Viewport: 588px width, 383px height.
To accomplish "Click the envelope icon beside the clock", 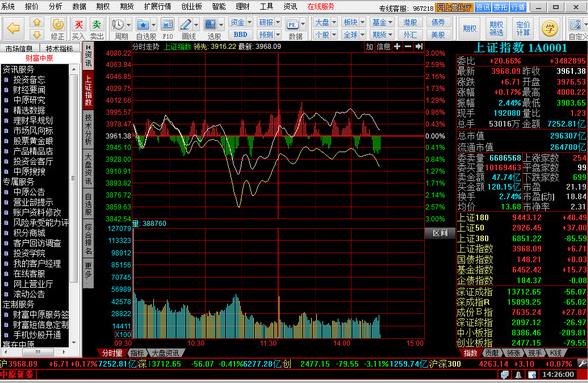I will click(532, 374).
